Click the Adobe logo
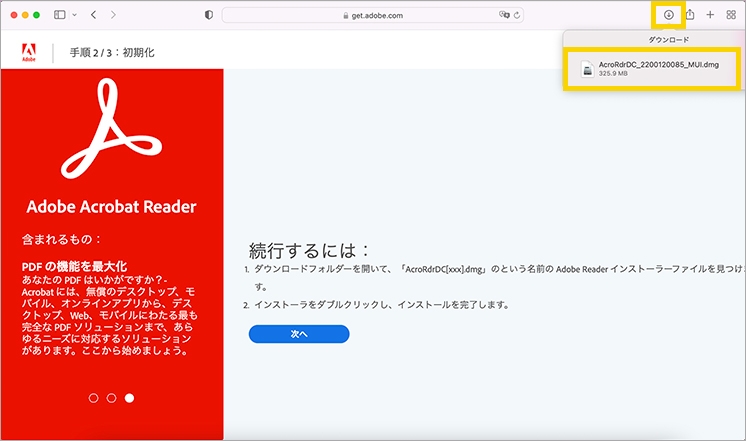 29,52
